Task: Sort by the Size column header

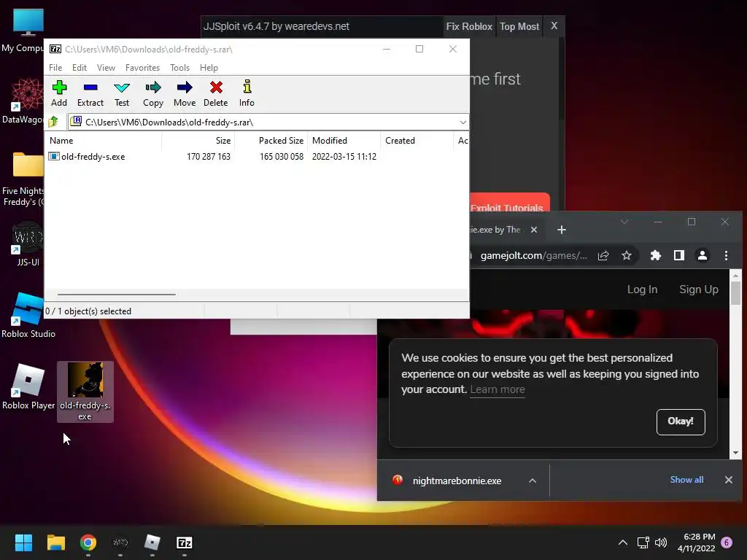Action: [198, 141]
